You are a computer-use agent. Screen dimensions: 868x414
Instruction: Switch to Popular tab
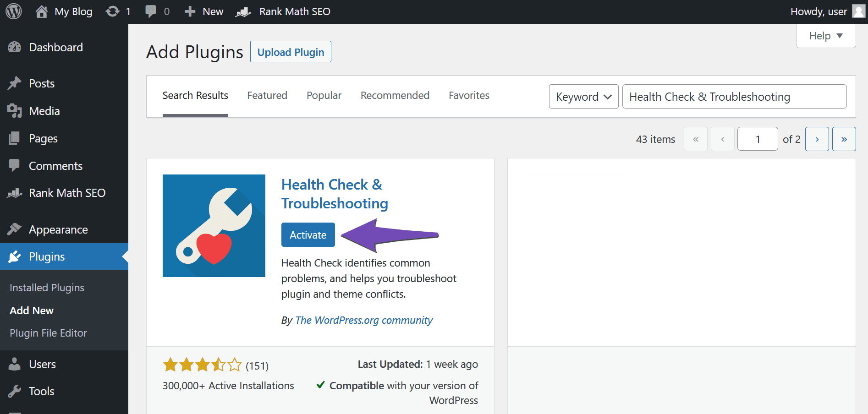[324, 95]
